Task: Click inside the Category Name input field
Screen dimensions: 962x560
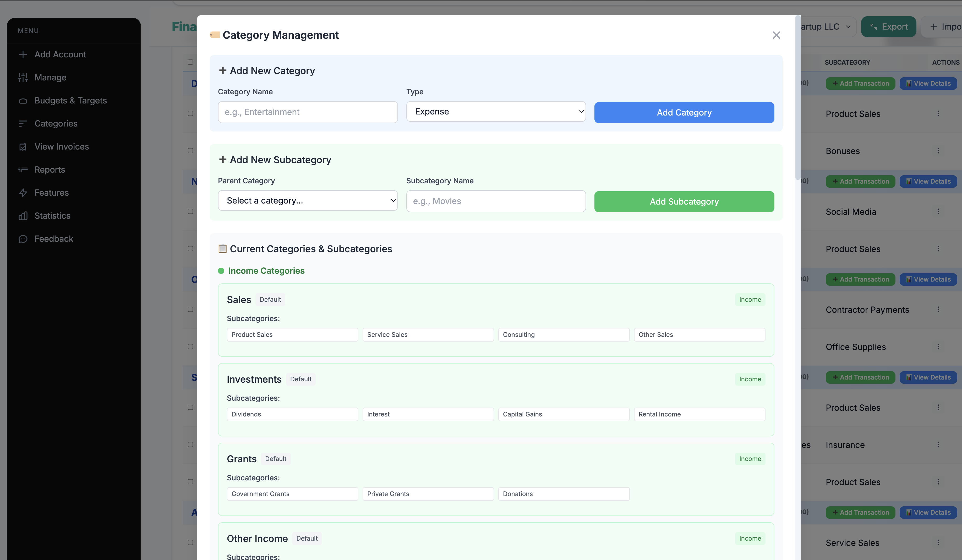Action: point(308,112)
